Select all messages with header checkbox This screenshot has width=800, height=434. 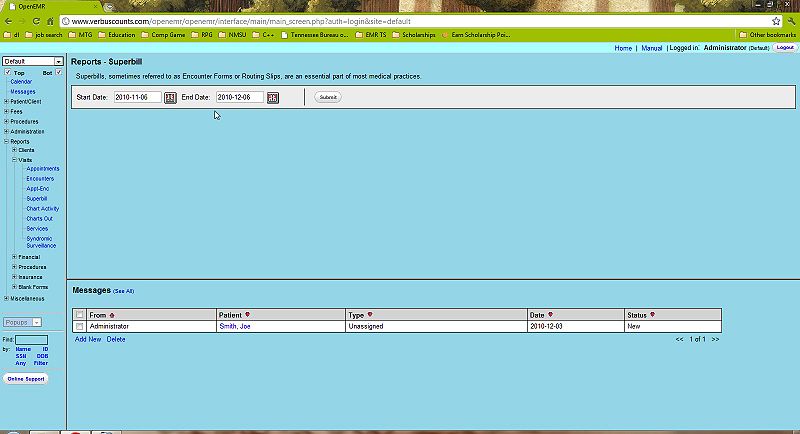pyautogui.click(x=79, y=315)
